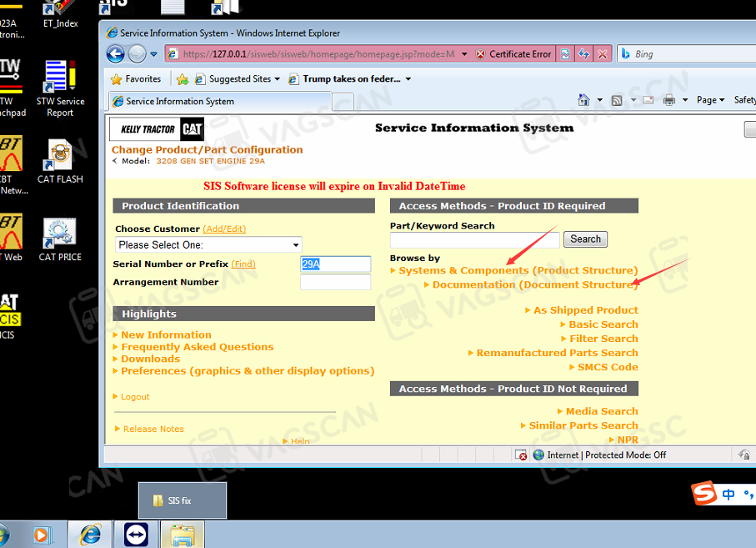Click the compatibility view icon in address bar
756x548 pixels.
coord(566,54)
